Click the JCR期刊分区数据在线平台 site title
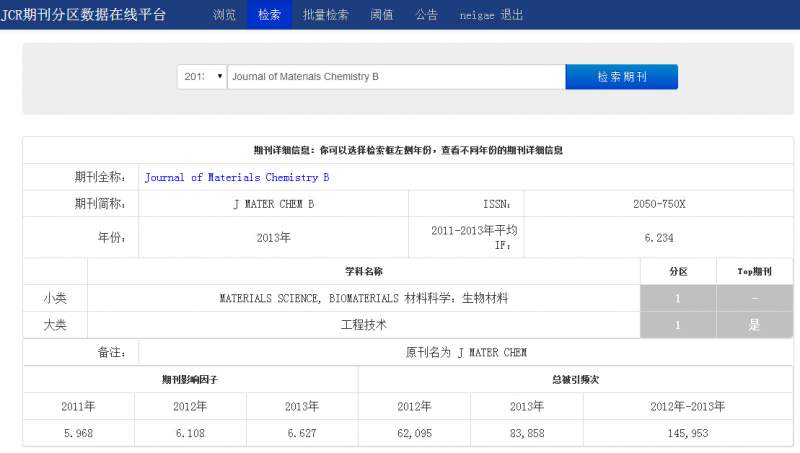 click(83, 15)
